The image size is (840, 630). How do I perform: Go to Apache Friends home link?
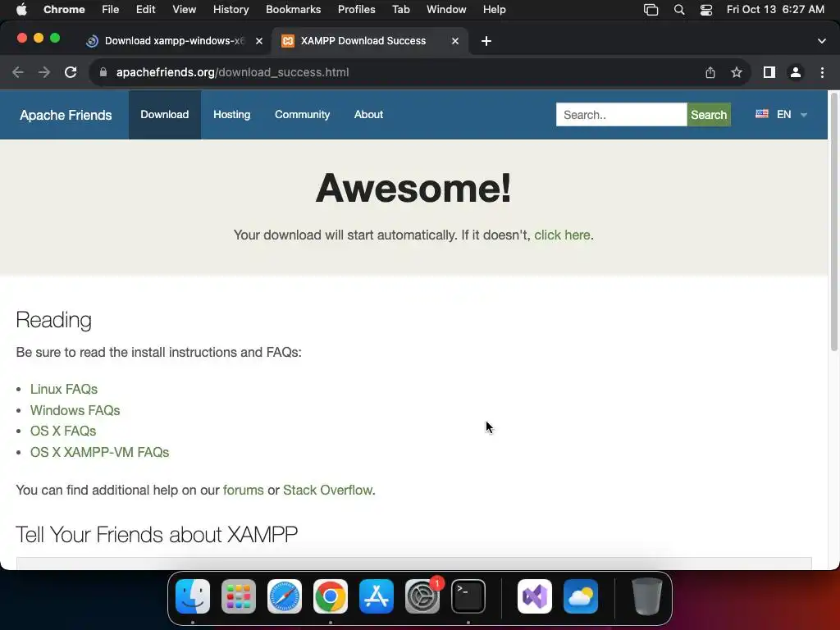(66, 115)
